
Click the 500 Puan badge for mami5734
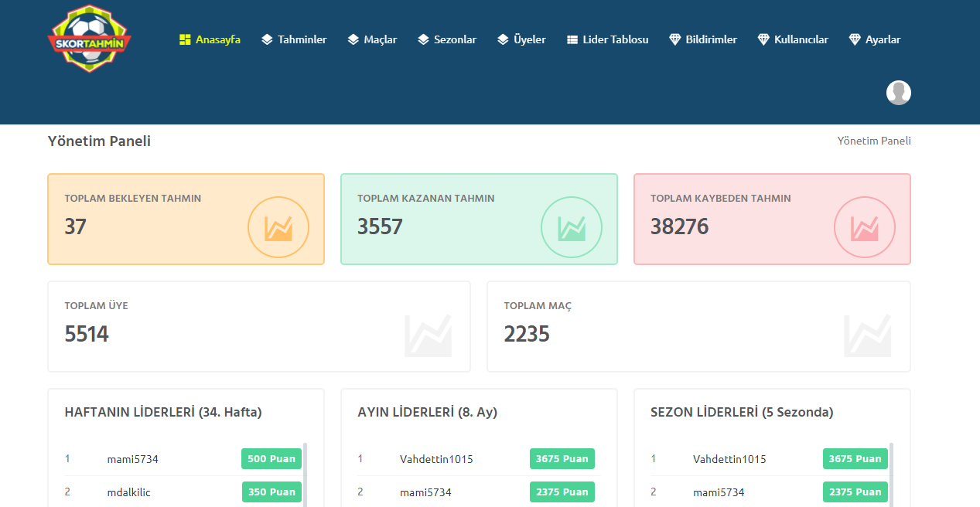[x=271, y=459]
